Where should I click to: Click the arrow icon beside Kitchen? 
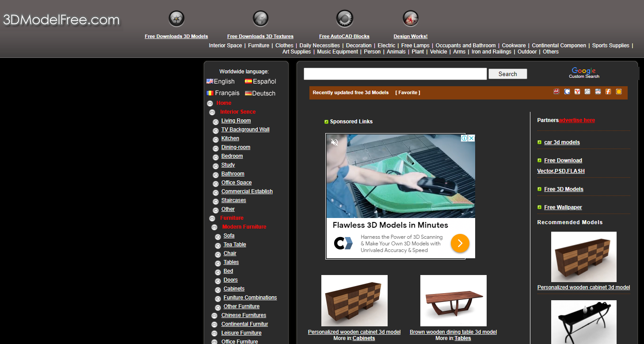[x=216, y=139]
